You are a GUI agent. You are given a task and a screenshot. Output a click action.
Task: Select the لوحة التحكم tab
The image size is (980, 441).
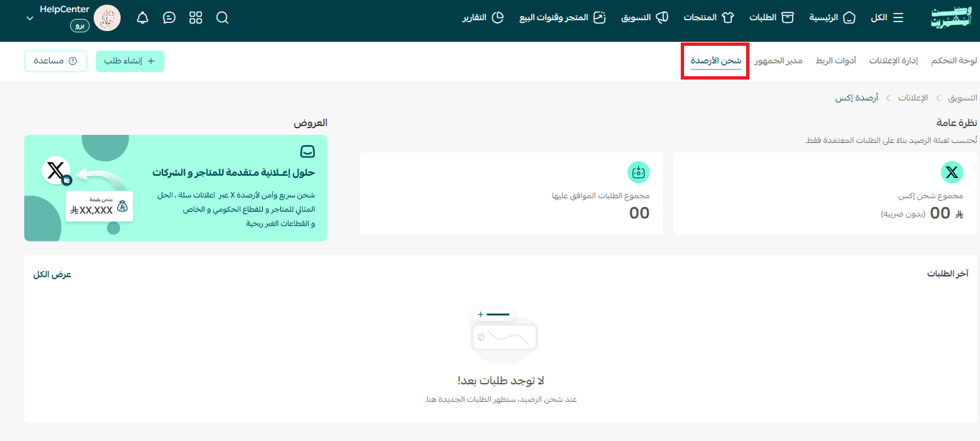953,61
